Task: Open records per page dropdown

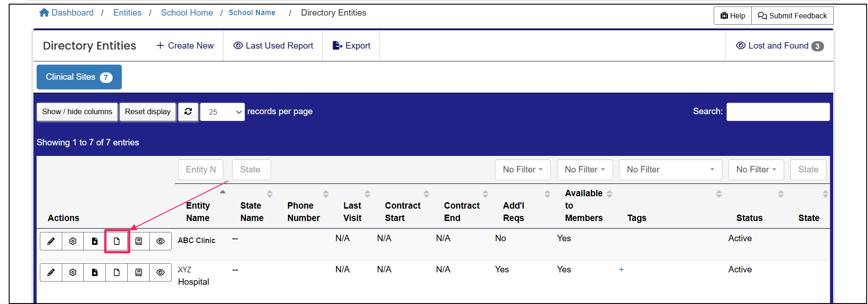Action: point(222,112)
